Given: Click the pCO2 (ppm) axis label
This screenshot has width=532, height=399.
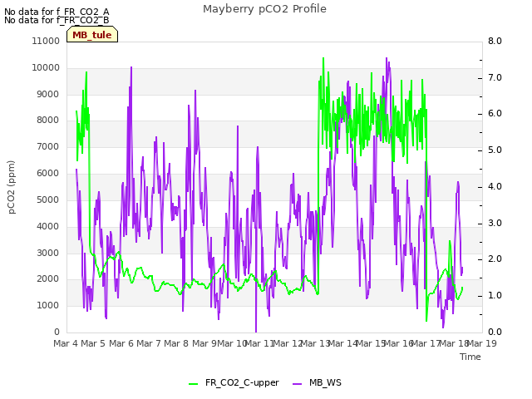Looking at the screenshot, I should point(12,187).
